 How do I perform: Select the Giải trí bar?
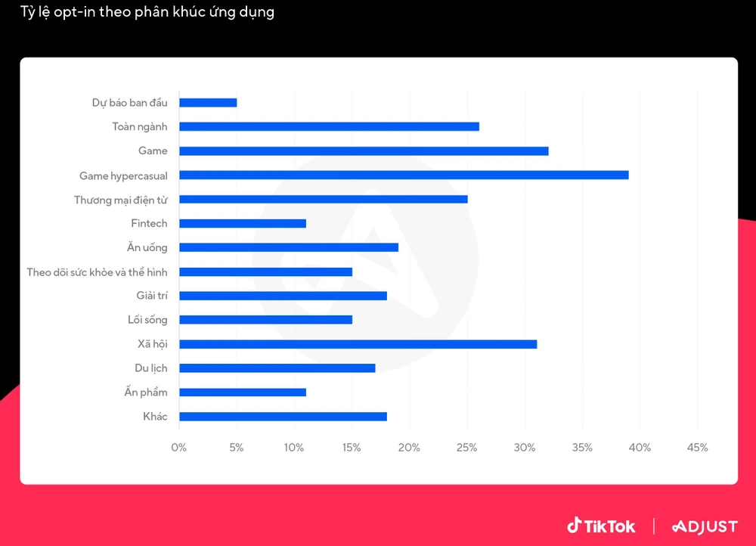(283, 296)
